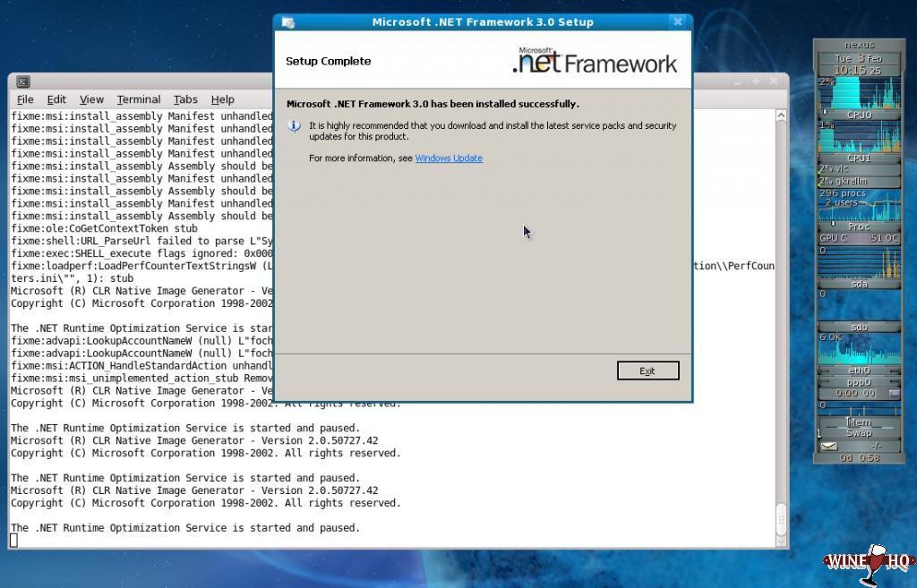Click the eth0 label panel

tap(859, 371)
